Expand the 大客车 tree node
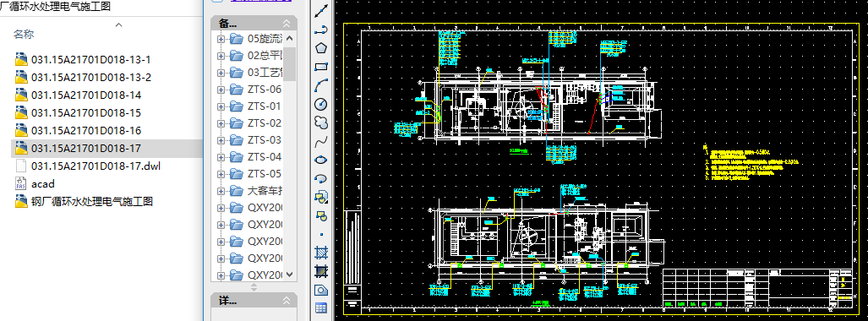This screenshot has width=868, height=321. click(x=221, y=191)
